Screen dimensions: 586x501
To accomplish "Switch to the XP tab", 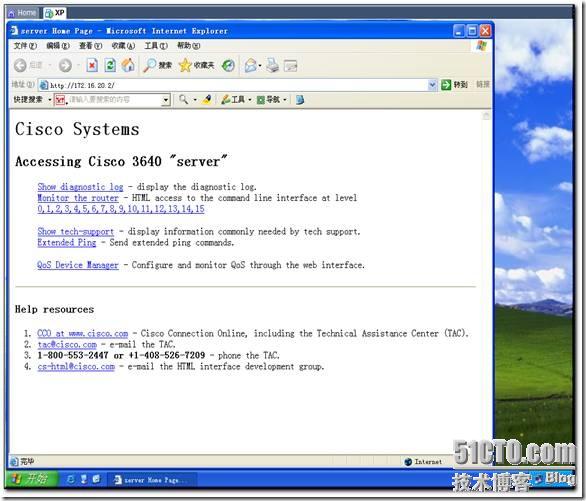I will click(55, 13).
